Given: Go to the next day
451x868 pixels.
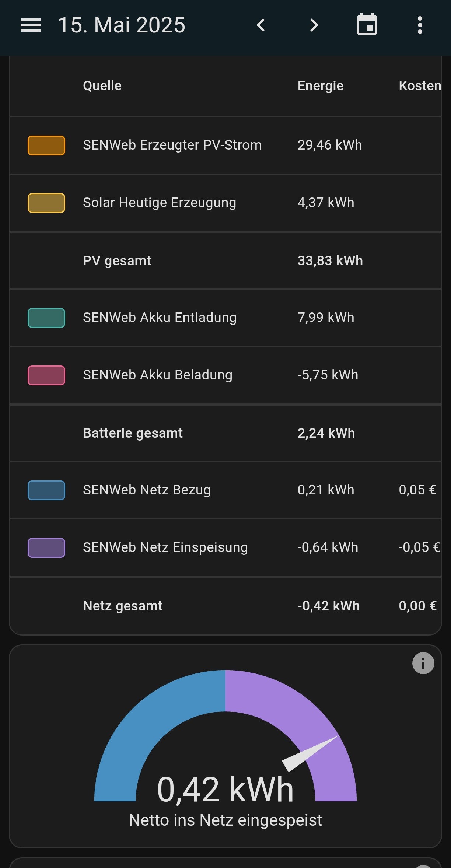Looking at the screenshot, I should 314,25.
